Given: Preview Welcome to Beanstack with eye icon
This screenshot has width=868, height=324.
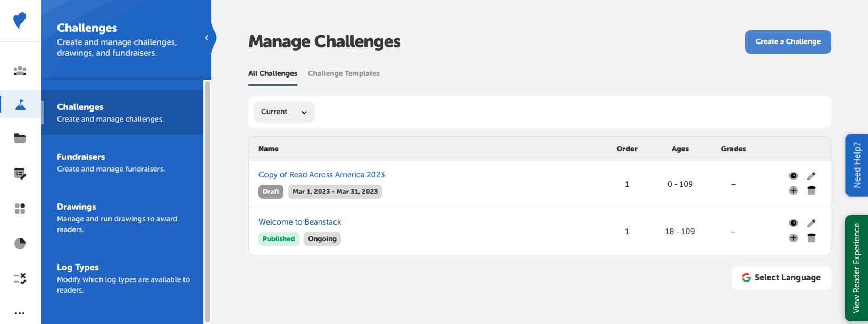Looking at the screenshot, I should click(x=794, y=223).
